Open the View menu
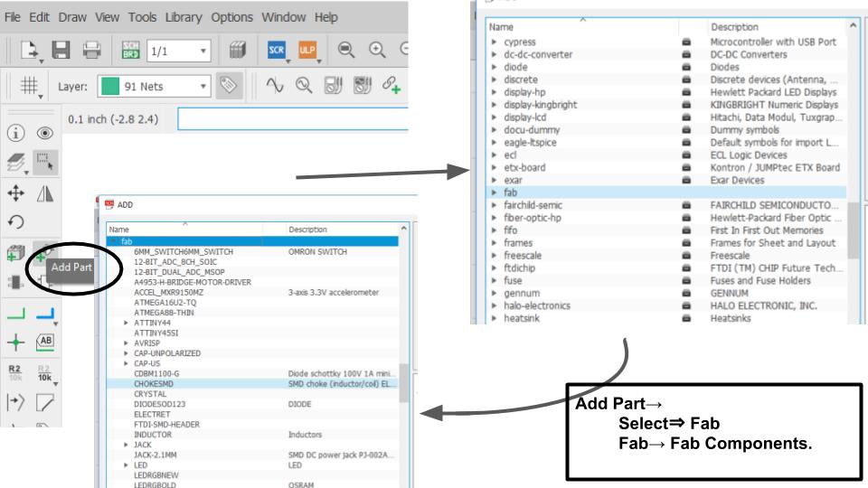The image size is (868, 488). click(x=107, y=17)
